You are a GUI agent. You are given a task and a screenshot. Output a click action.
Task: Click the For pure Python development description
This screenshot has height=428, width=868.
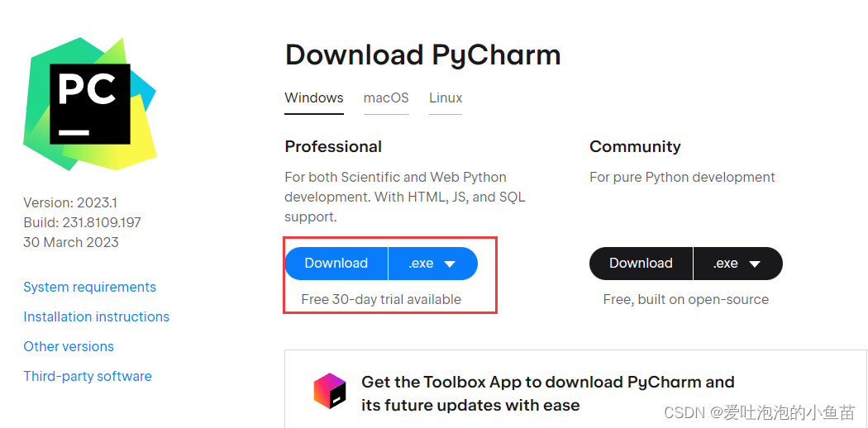(682, 178)
